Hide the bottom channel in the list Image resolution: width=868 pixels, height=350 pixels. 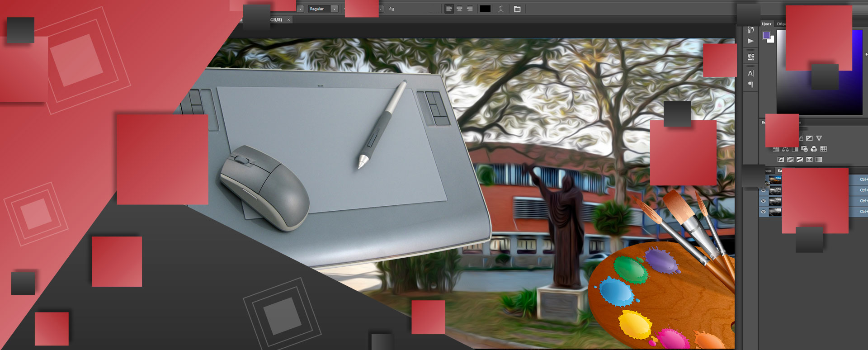point(764,212)
